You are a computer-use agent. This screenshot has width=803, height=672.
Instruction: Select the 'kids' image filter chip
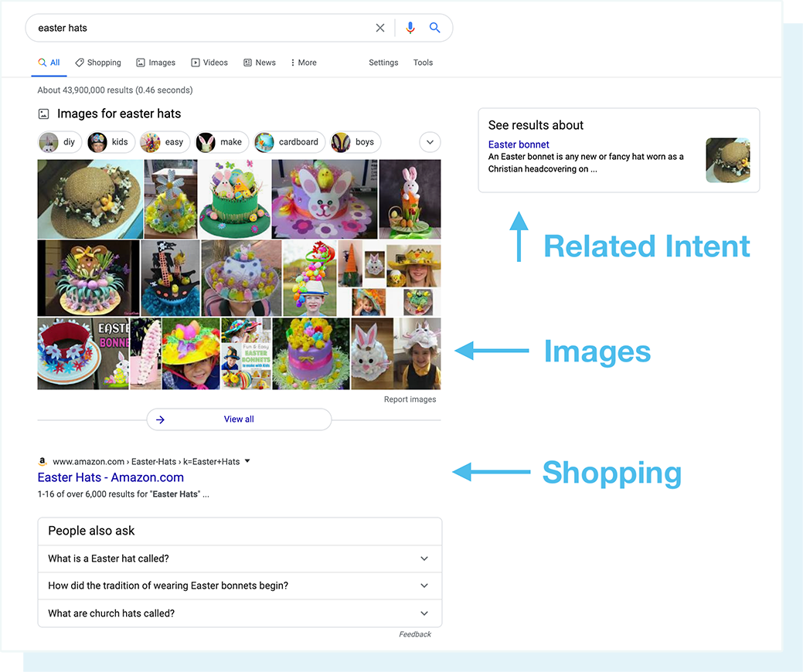[x=110, y=142]
